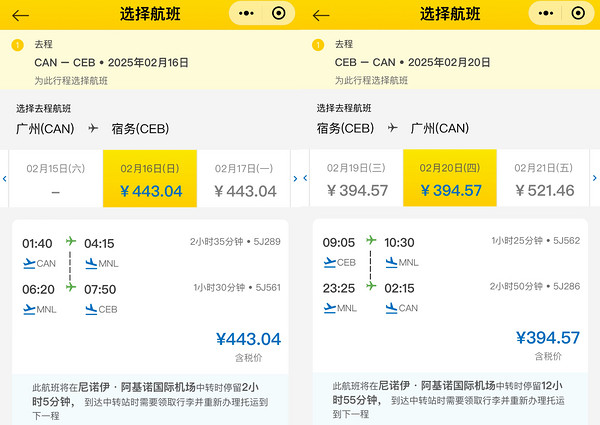Screen dimensions: 600x425
Task: Choose the flight priced ¥443.04 in the card
Action: 248,339
